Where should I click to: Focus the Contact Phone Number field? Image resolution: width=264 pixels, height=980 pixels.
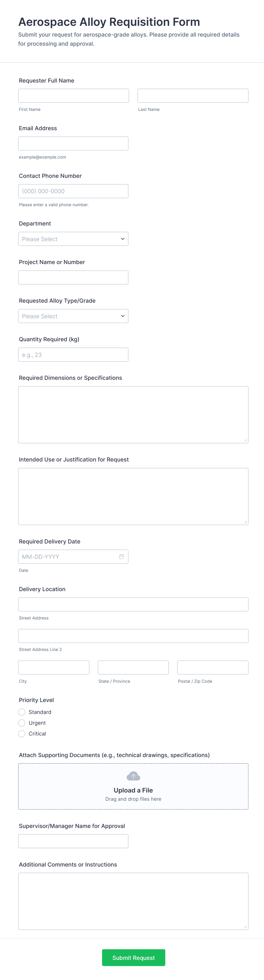(73, 191)
